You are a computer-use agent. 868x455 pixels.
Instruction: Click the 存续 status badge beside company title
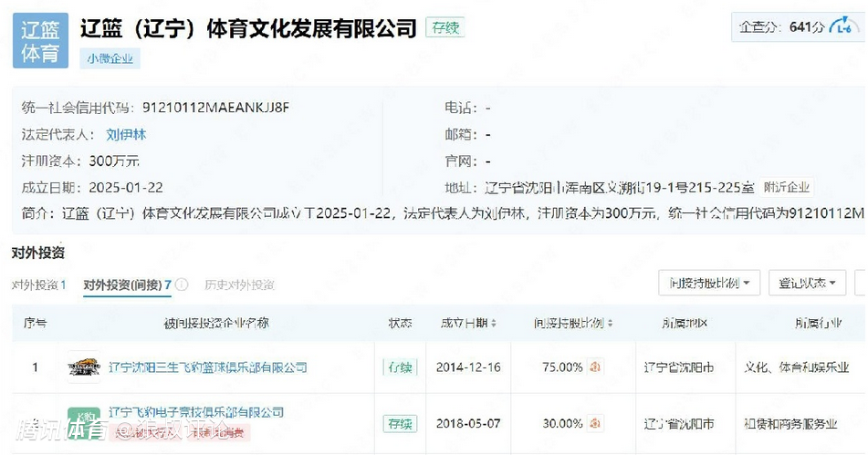[x=445, y=28]
